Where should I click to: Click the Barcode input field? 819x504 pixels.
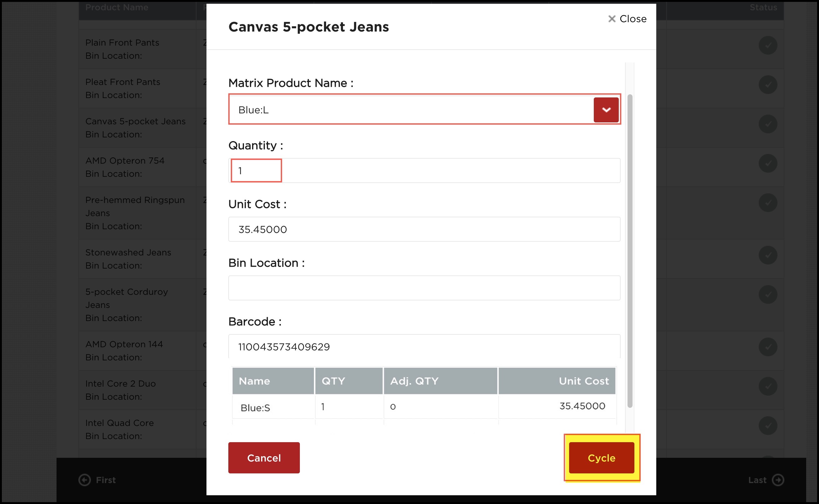pos(423,347)
